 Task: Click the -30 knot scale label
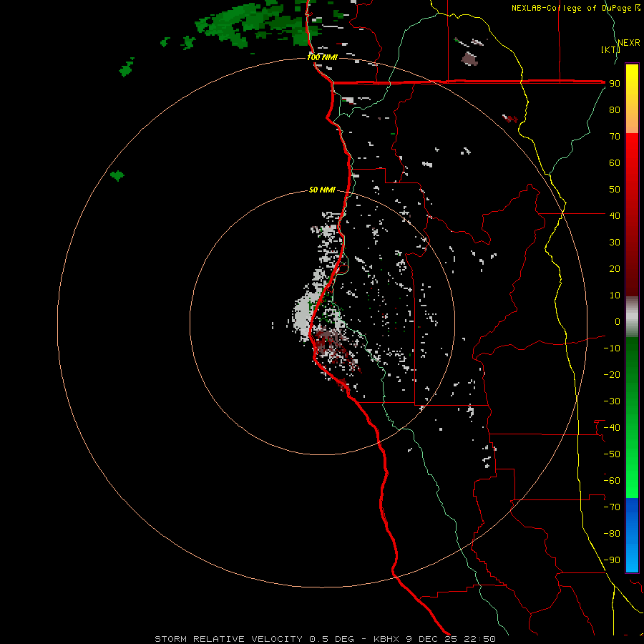612,401
